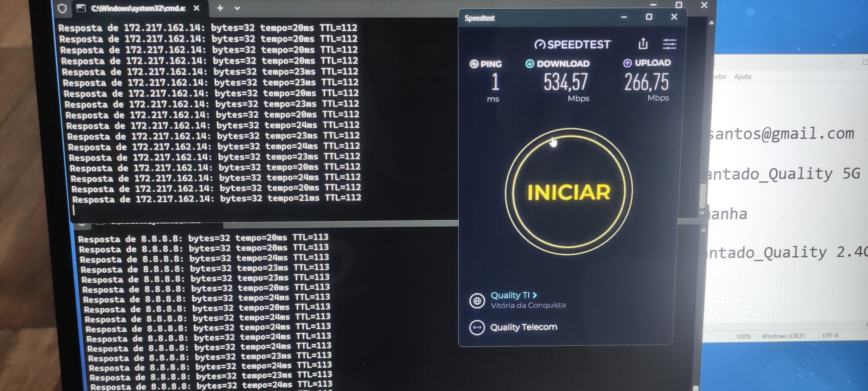The width and height of the screenshot is (868, 391).
Task: Click the upload arrow icon
Action: click(x=627, y=63)
